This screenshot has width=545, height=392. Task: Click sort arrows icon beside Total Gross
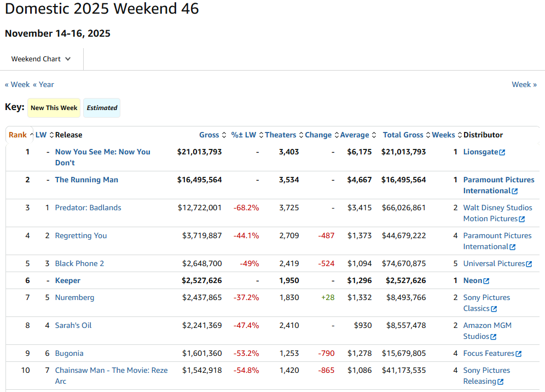click(427, 135)
